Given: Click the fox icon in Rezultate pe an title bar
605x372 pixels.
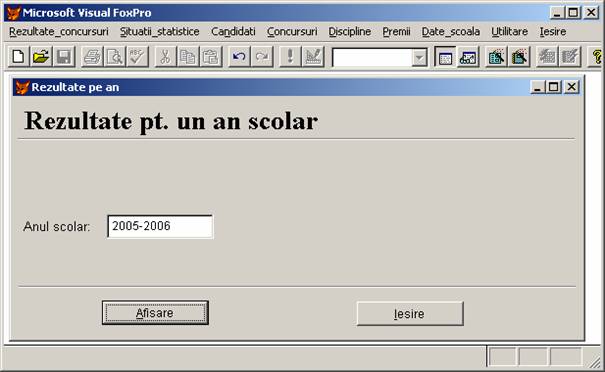Looking at the screenshot, I should (22, 88).
